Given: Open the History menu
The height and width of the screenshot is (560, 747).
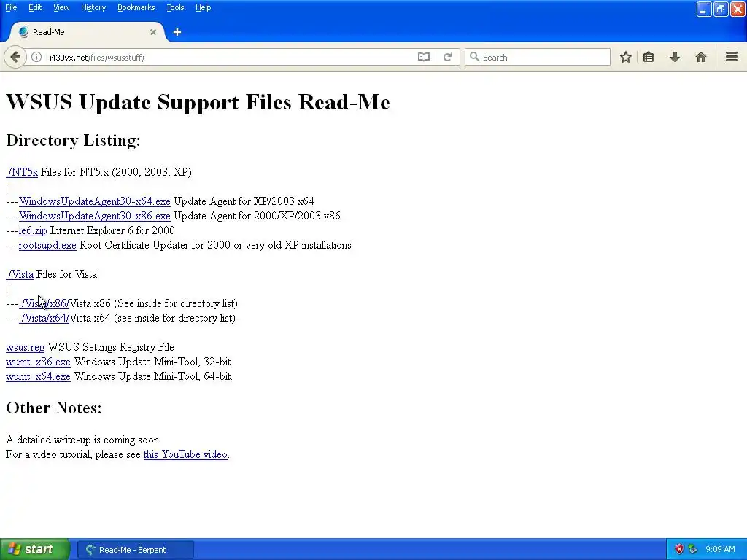Looking at the screenshot, I should point(93,7).
